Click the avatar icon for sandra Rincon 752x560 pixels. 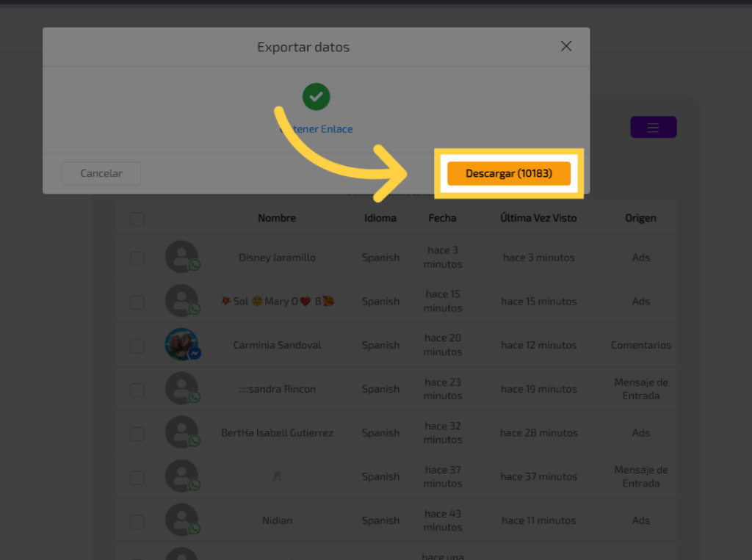pos(181,388)
